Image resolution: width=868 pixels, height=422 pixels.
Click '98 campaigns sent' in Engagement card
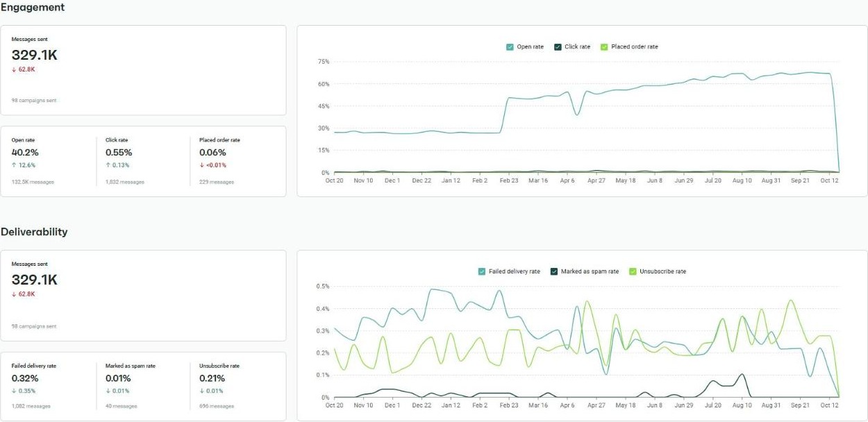(x=34, y=101)
